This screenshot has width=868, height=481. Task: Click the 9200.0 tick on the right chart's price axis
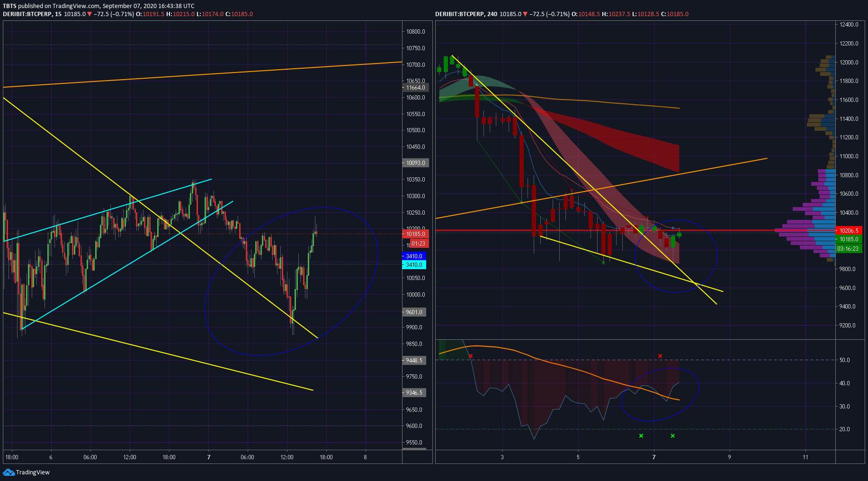tap(848, 326)
